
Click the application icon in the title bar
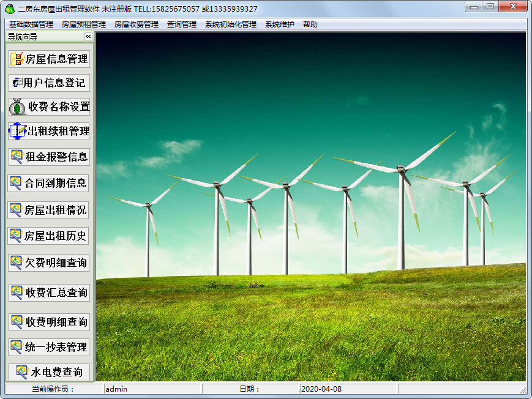[x=9, y=9]
